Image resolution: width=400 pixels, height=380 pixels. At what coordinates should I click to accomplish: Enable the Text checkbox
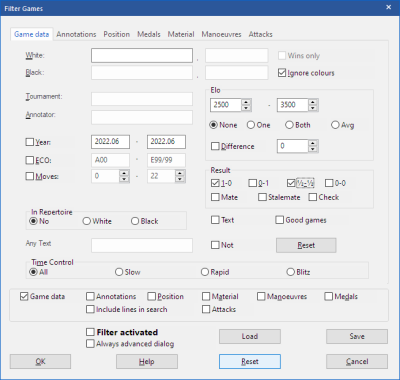pos(215,220)
